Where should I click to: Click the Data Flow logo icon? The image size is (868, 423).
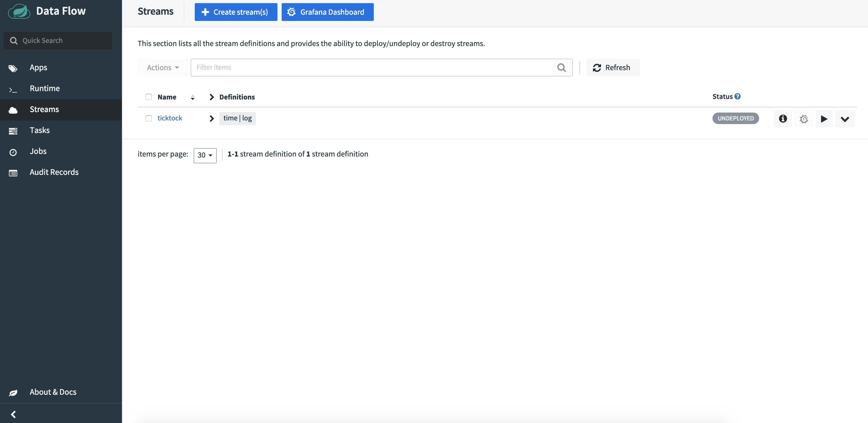tap(19, 11)
